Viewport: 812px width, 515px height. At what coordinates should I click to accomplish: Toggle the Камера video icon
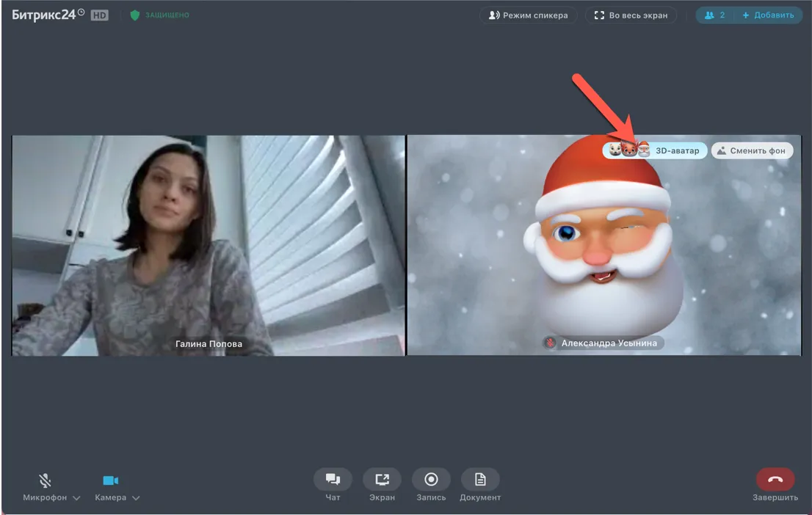[x=110, y=481]
